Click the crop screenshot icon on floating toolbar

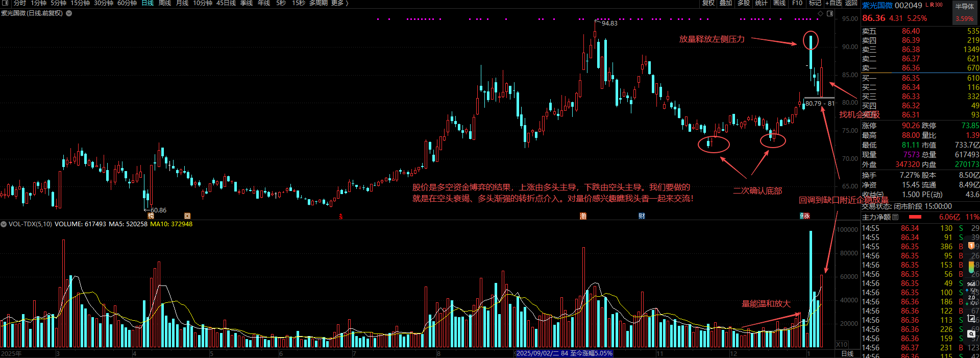971,319
